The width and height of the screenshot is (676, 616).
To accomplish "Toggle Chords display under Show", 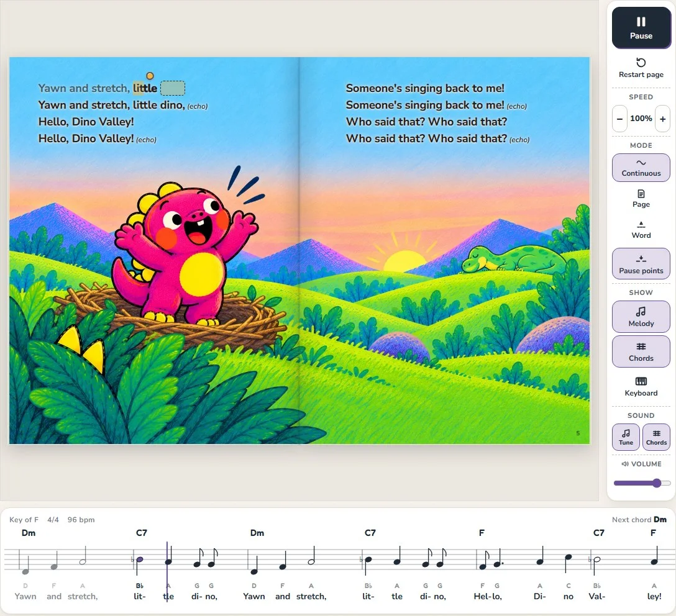I will [x=641, y=351].
